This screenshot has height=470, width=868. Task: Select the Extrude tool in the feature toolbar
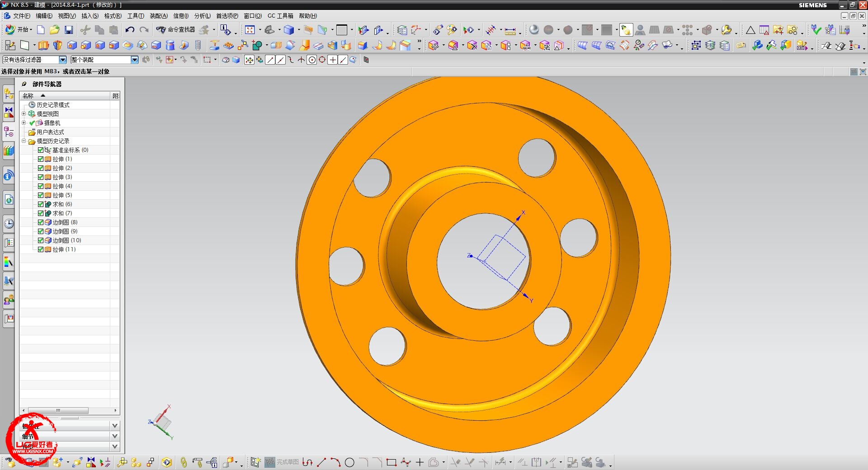point(43,45)
